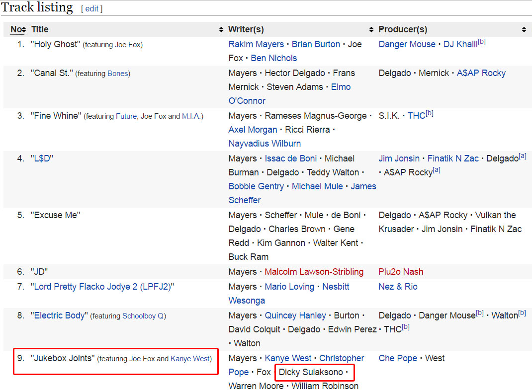Sort table by Title column arrows
The width and height of the screenshot is (532, 392).
pyautogui.click(x=221, y=30)
